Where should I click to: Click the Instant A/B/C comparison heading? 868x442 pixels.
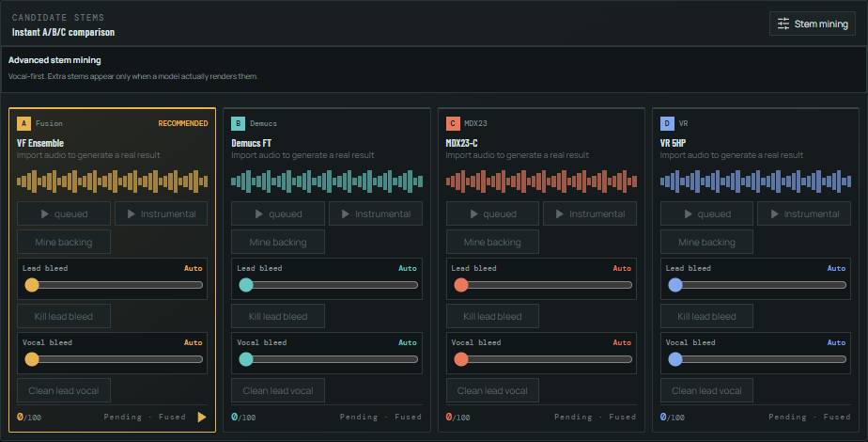63,32
